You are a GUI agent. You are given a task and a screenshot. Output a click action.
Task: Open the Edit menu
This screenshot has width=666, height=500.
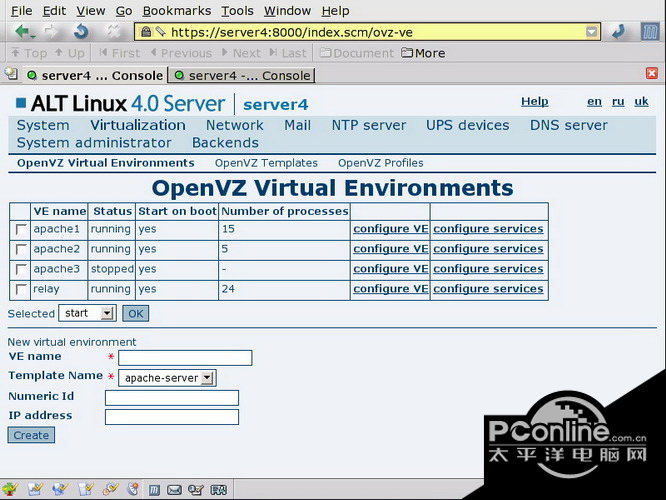pyautogui.click(x=54, y=11)
